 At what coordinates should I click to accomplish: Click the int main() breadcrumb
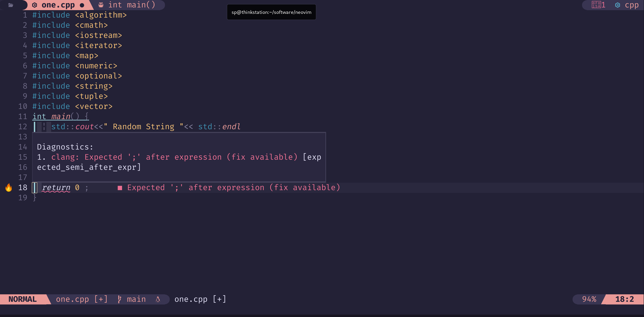coord(132,5)
